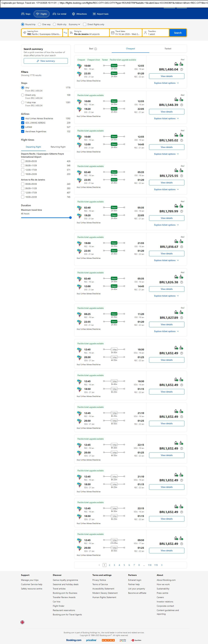The height and width of the screenshot is (644, 208).
Task: Click the info icon next to Best tab
Action: click(95, 49)
